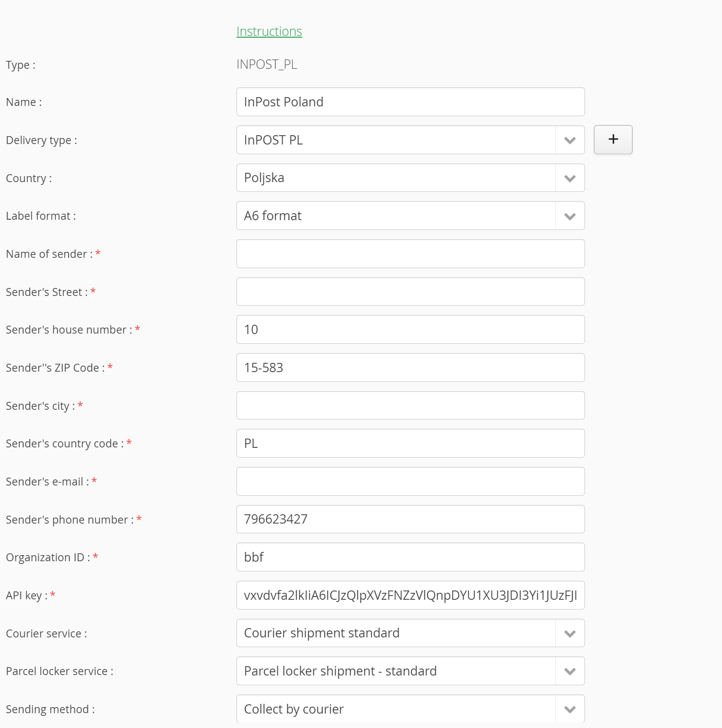Click the Sender's house number label
The height and width of the screenshot is (728, 722).
pos(73,330)
